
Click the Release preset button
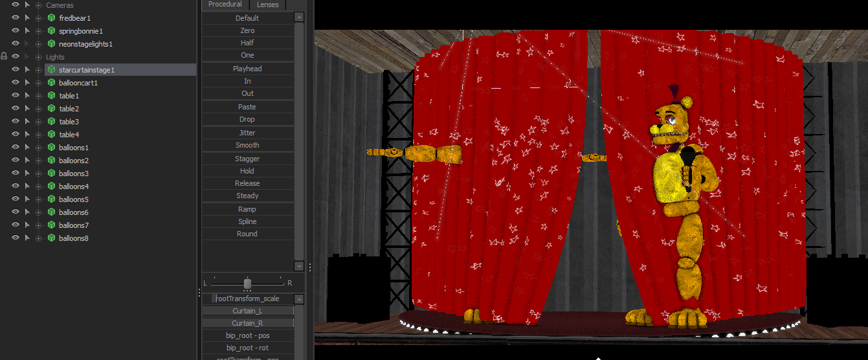[x=247, y=183]
